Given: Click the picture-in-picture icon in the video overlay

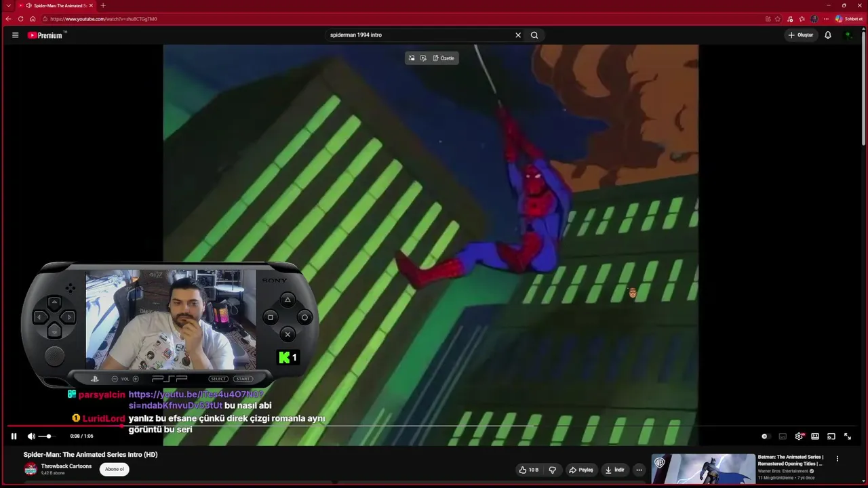Looking at the screenshot, I should [x=412, y=58].
